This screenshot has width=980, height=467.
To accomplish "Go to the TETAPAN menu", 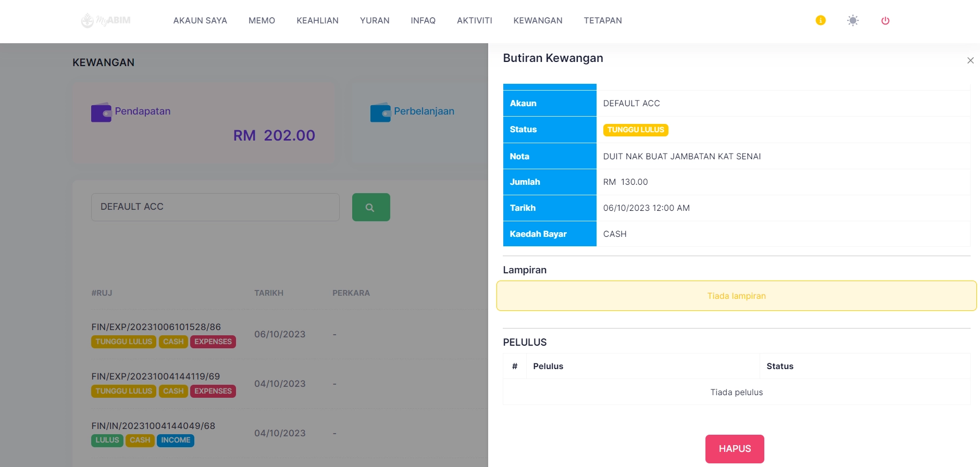I will (602, 21).
